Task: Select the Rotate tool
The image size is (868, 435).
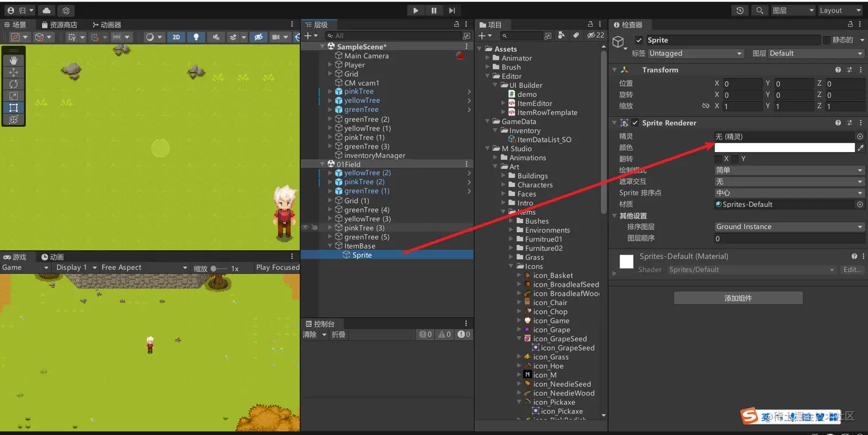Action: pos(14,84)
